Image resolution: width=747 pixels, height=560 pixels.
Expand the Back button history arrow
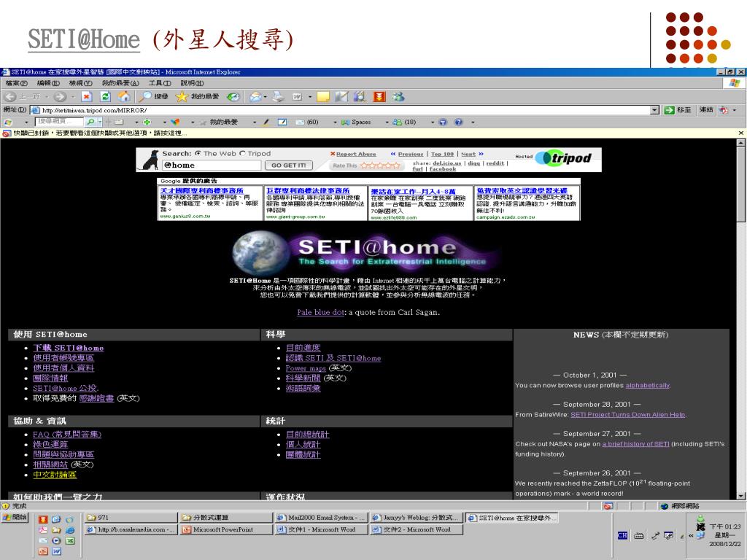(x=47, y=97)
